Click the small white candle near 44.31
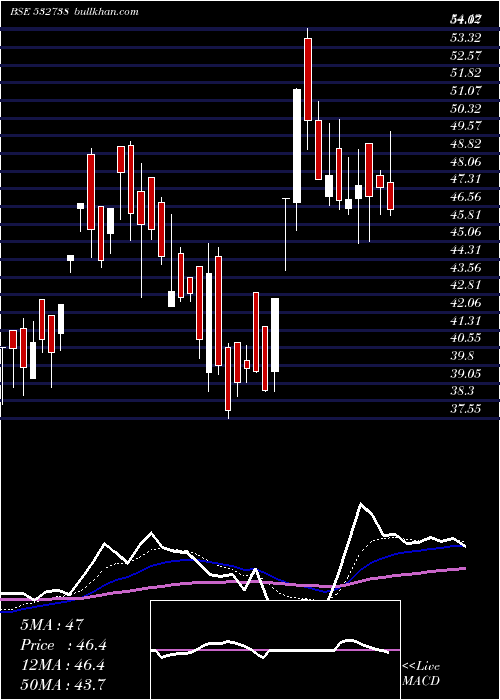 point(70,258)
